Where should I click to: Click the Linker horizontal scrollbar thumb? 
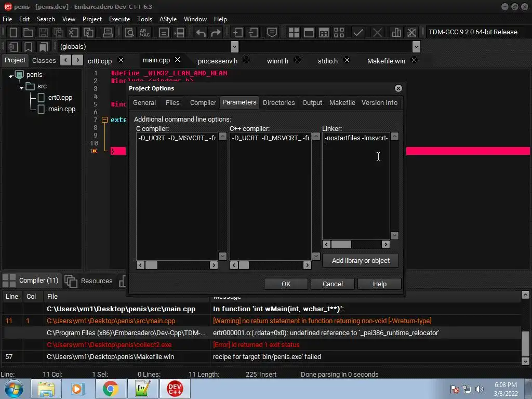point(341,244)
